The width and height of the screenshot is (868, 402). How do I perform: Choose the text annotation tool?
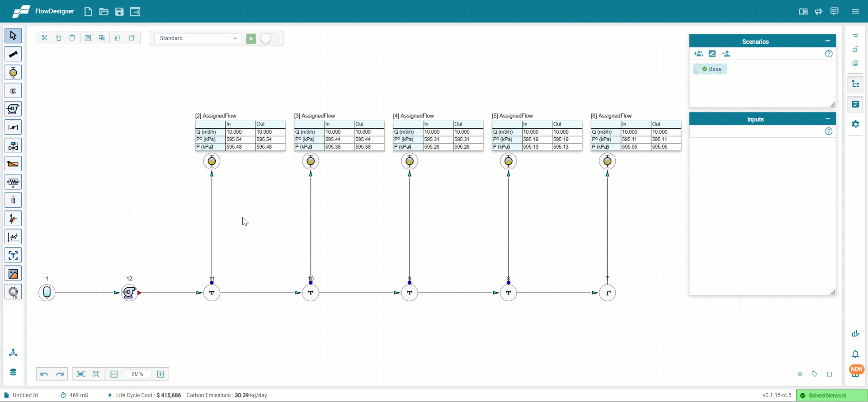pyautogui.click(x=13, y=256)
